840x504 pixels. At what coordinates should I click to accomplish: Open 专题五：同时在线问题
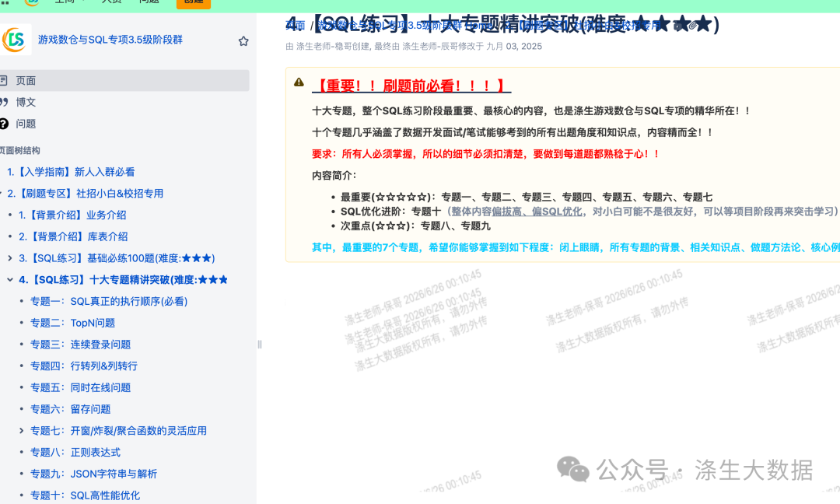pyautogui.click(x=80, y=387)
